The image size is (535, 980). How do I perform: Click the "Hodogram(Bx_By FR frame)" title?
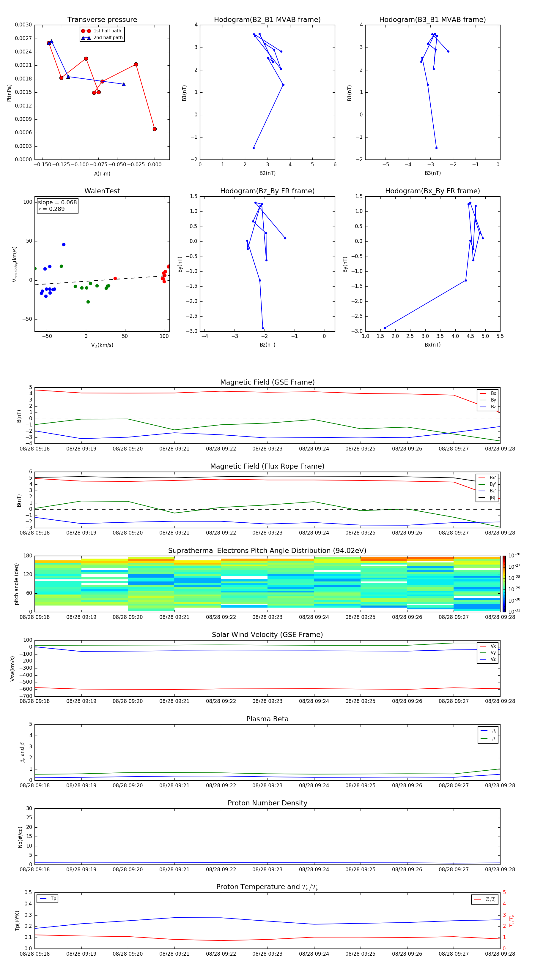pyautogui.click(x=432, y=191)
